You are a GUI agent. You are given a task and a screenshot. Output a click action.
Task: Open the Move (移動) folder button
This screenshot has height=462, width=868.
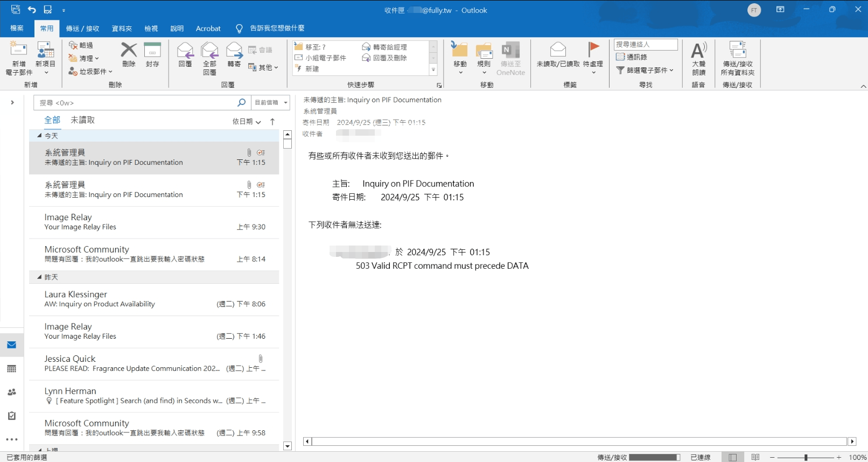coord(460,58)
